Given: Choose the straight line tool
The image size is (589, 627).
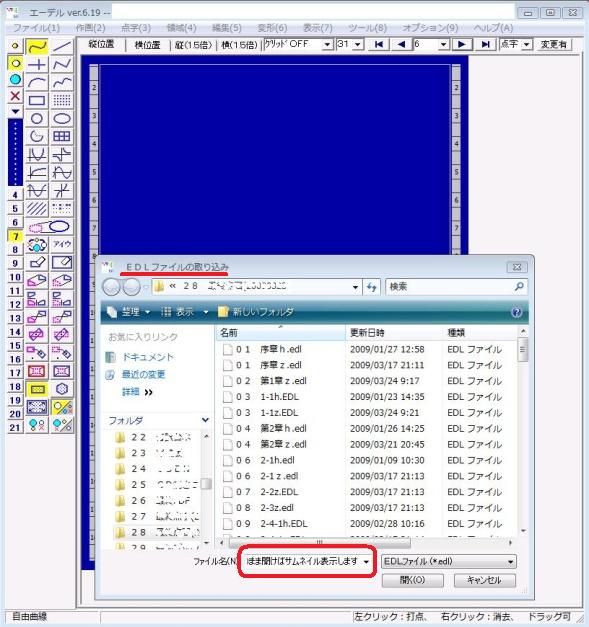Looking at the screenshot, I should click(x=62, y=47).
